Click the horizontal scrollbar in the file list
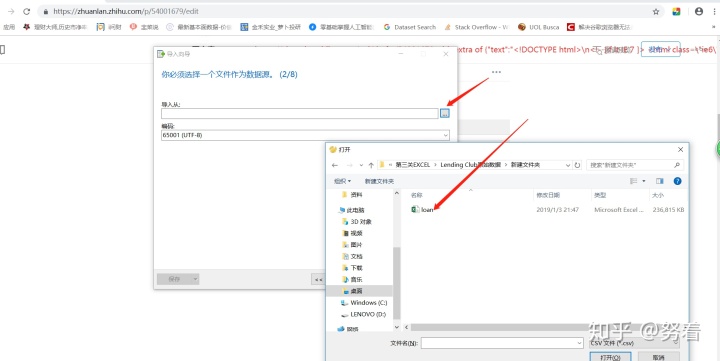720x361 pixels. (501, 327)
